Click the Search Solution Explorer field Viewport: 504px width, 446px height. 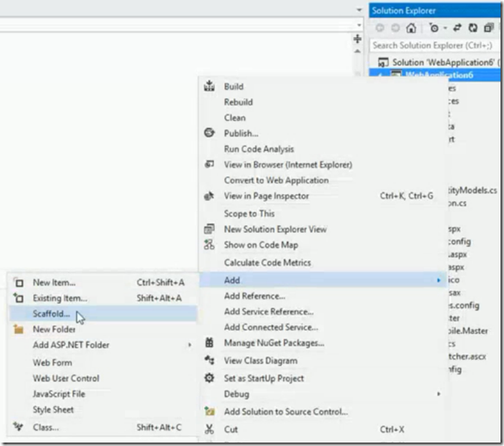[x=435, y=46]
